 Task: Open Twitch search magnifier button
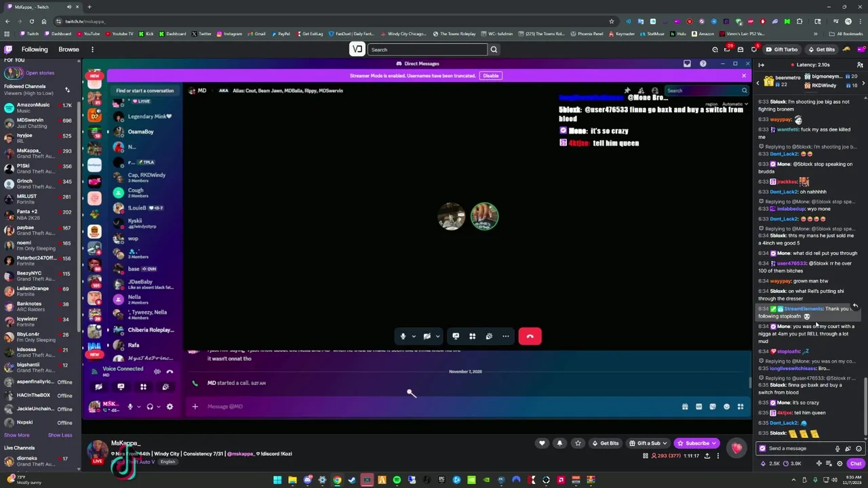[x=494, y=49]
